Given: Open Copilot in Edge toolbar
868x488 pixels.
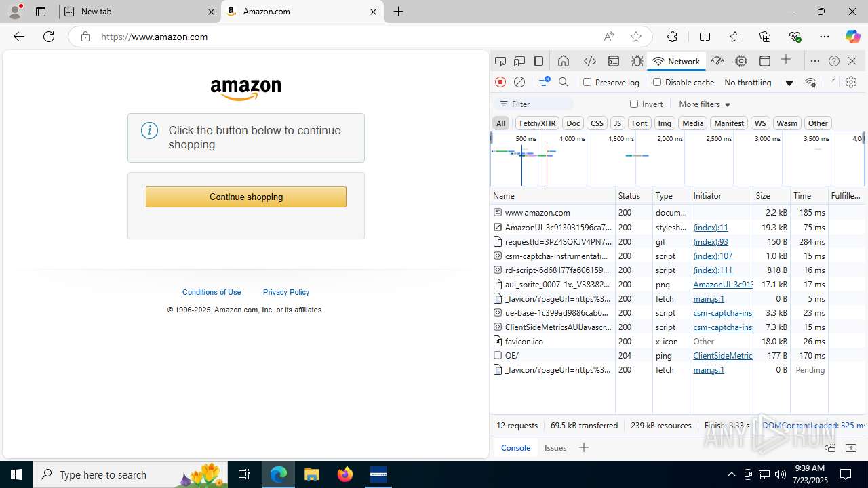Looking at the screenshot, I should click(x=852, y=37).
